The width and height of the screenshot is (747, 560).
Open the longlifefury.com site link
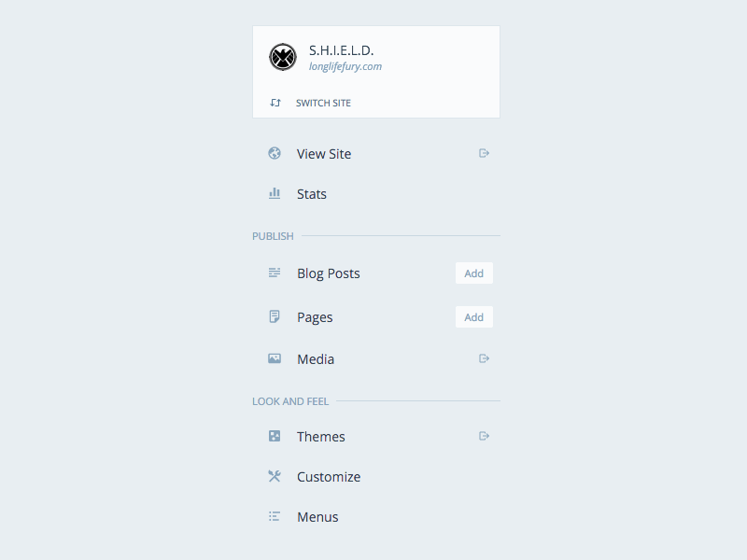pos(345,66)
